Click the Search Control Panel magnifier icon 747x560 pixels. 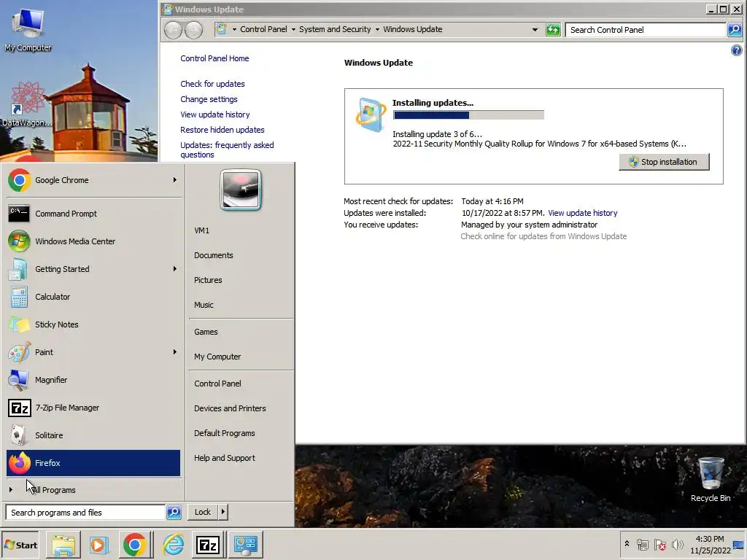pos(735,29)
